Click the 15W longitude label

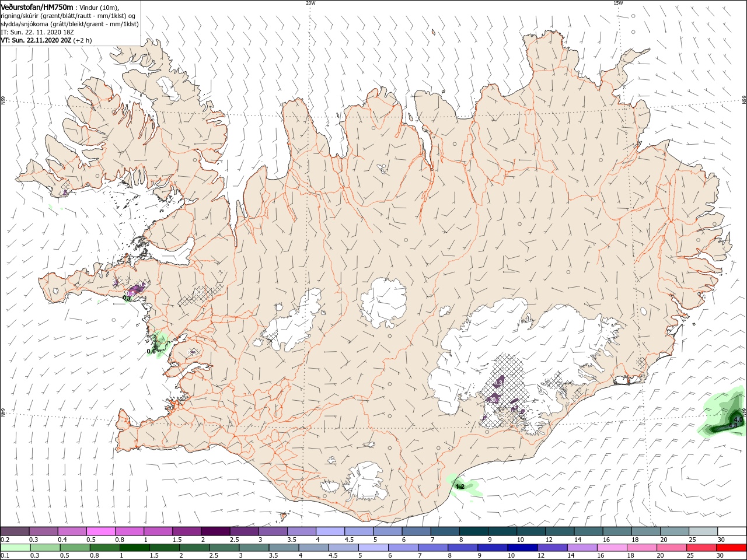(618, 3)
